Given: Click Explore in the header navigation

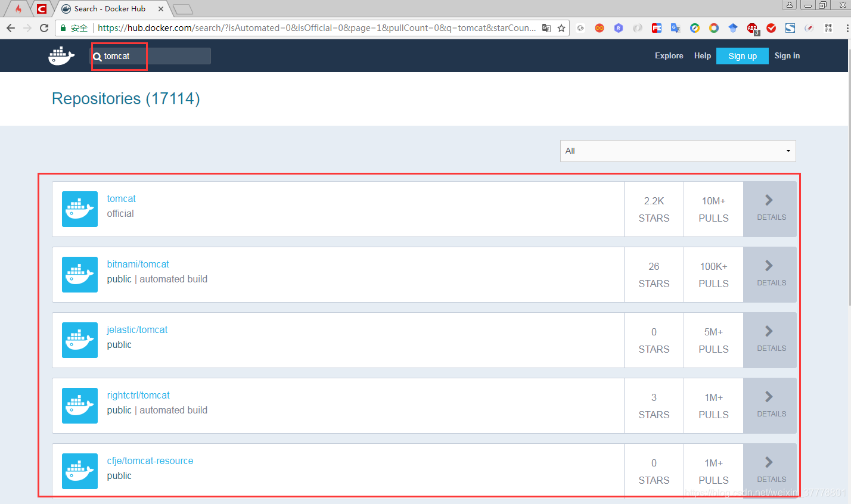Looking at the screenshot, I should 669,55.
